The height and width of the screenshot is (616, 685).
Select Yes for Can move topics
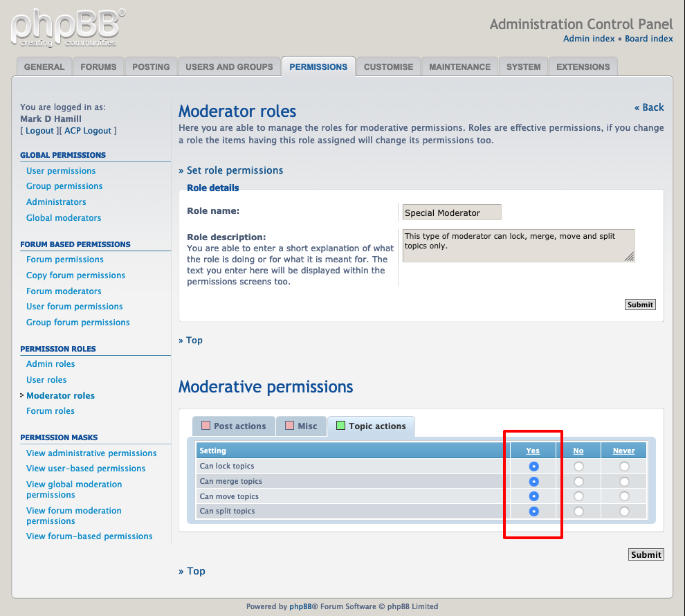(x=533, y=496)
